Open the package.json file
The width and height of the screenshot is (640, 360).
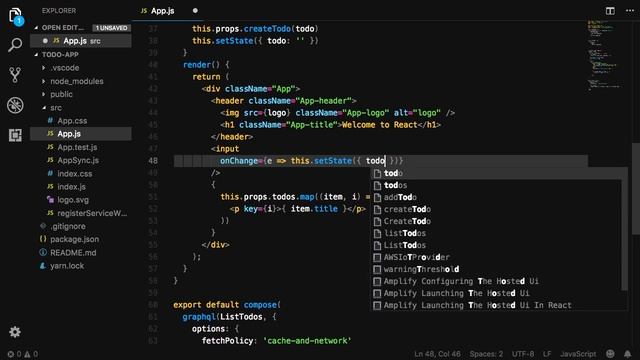[81, 239]
